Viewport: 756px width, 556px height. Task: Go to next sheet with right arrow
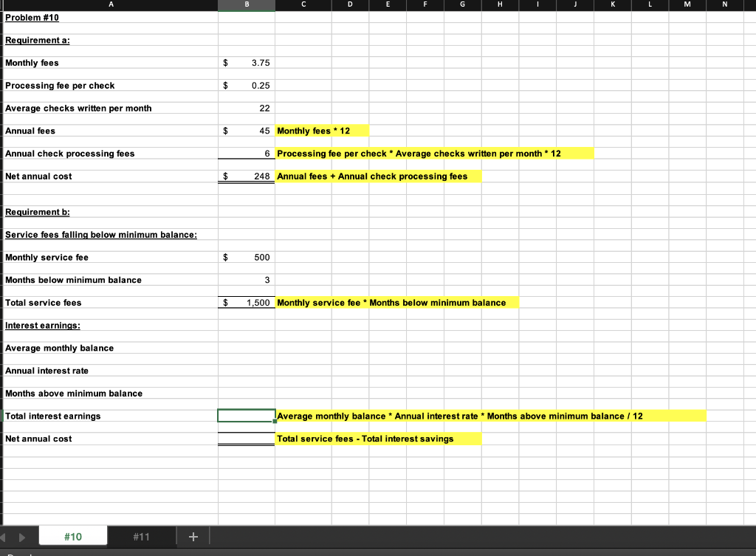21,537
